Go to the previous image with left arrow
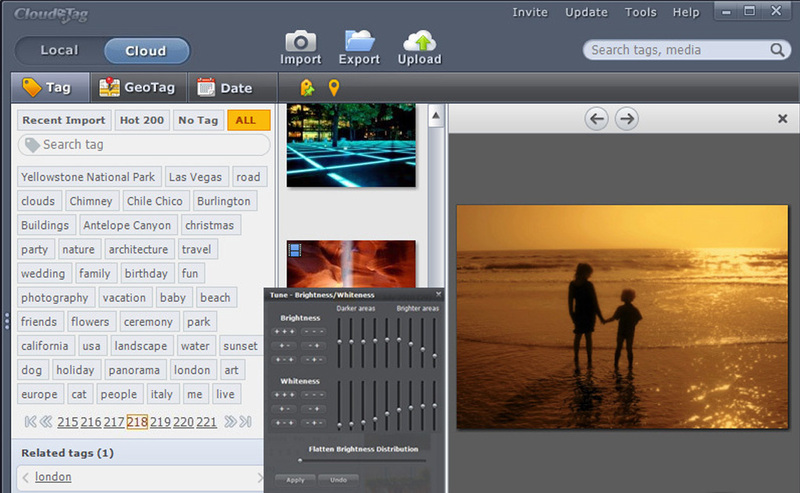The width and height of the screenshot is (800, 493). pos(597,119)
